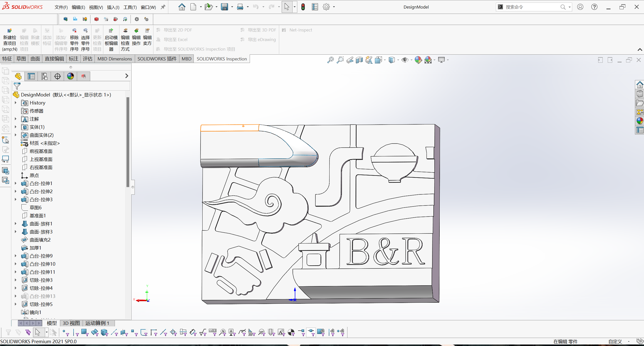Open the Help question mark icon
This screenshot has width=644, height=346.
(594, 7)
